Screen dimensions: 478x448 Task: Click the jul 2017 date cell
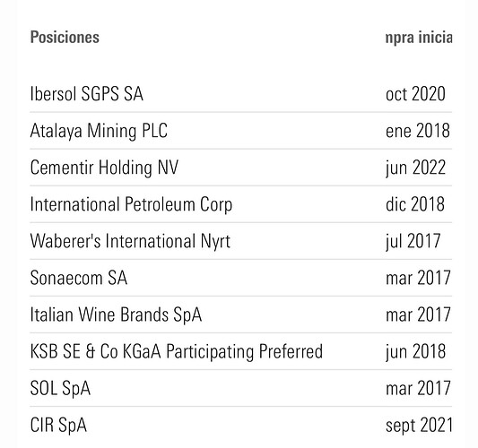(413, 241)
